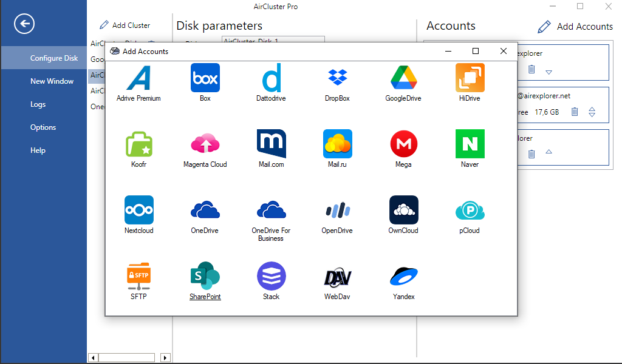This screenshot has width=622, height=364.
Task: Select the Box cloud service
Action: 205,78
